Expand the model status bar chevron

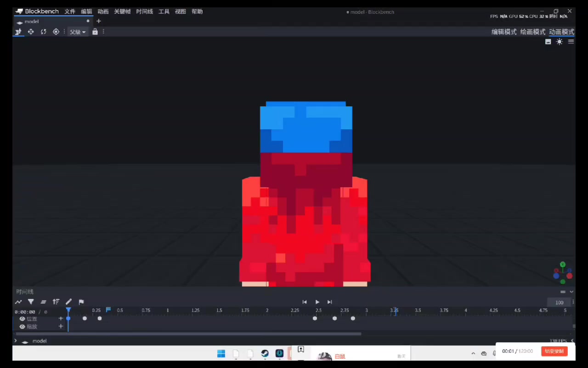[x=15, y=341]
